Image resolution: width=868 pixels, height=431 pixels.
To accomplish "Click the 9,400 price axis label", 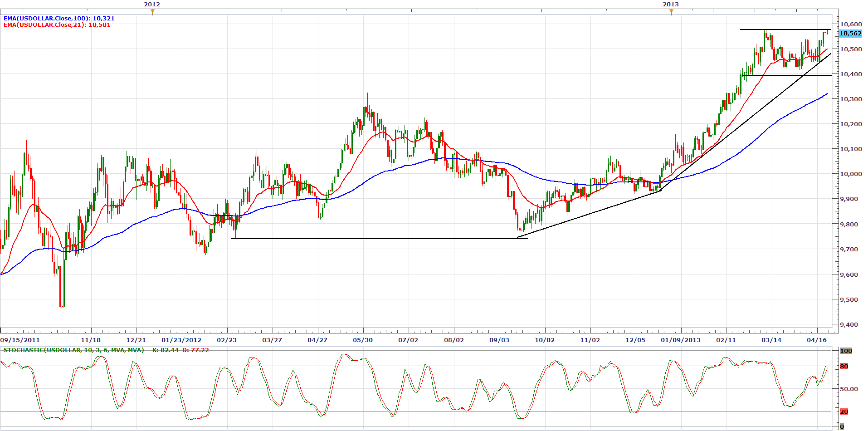I will (x=851, y=325).
